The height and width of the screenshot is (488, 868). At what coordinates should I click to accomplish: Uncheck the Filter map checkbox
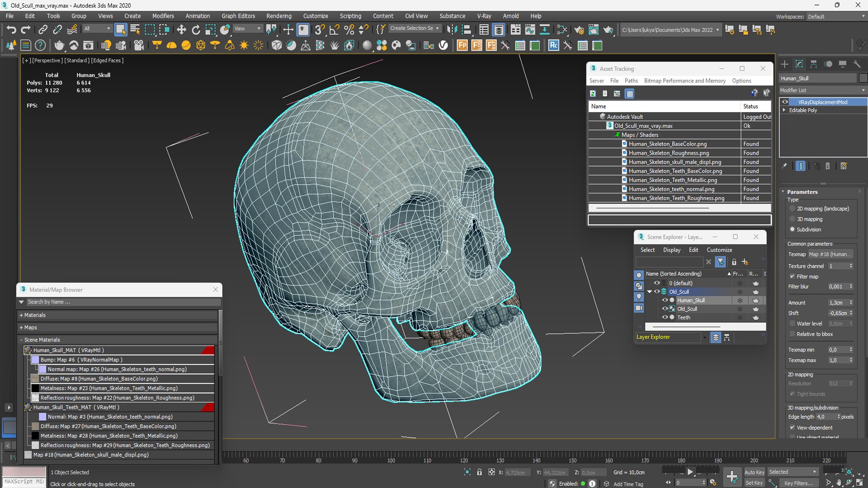tap(792, 277)
